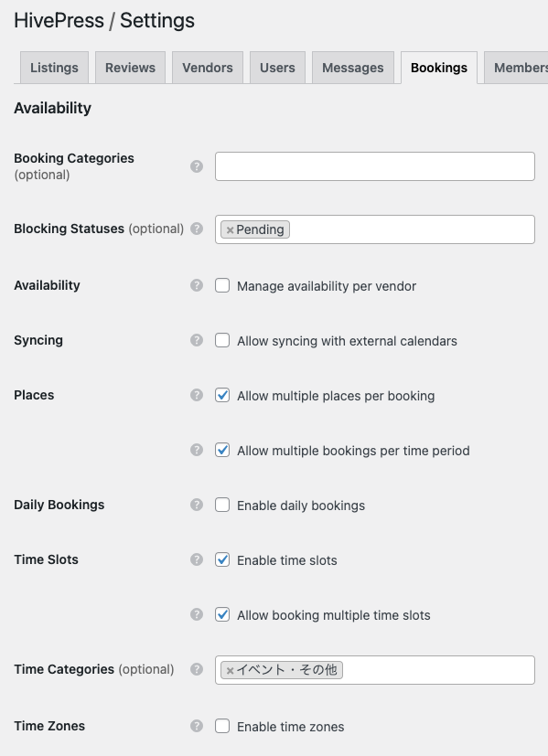Viewport: 548px width, 756px height.
Task: Click help icon for Availability setting
Action: pos(197,285)
